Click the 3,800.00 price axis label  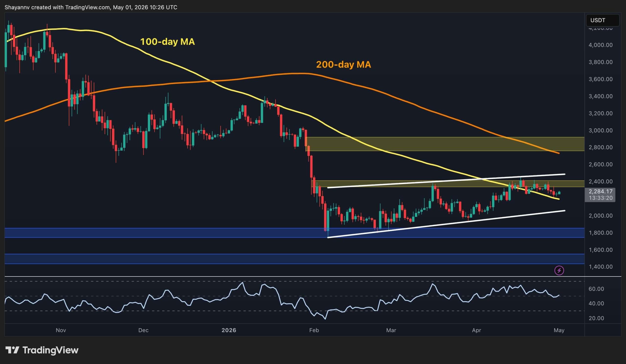point(600,62)
